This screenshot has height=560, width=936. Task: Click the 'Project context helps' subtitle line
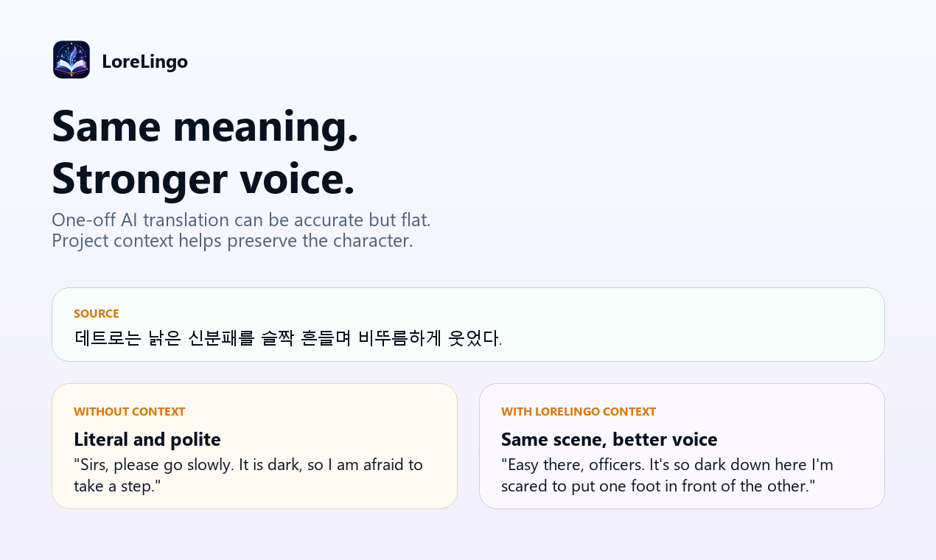click(x=232, y=240)
